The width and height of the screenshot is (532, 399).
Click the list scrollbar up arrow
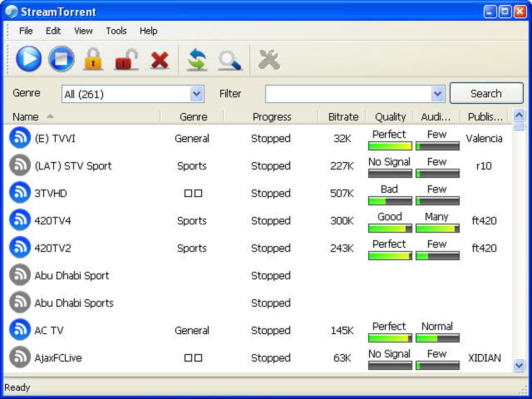(x=519, y=116)
